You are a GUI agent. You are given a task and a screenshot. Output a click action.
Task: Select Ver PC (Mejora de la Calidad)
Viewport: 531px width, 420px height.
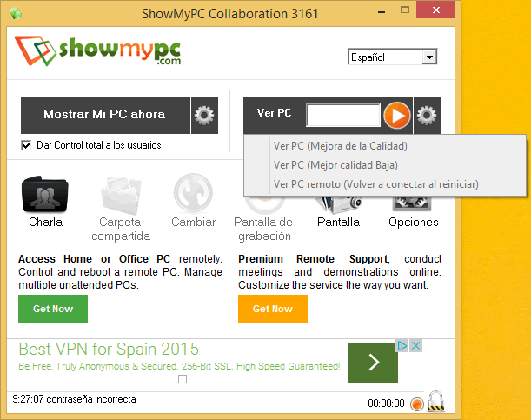[x=340, y=146]
